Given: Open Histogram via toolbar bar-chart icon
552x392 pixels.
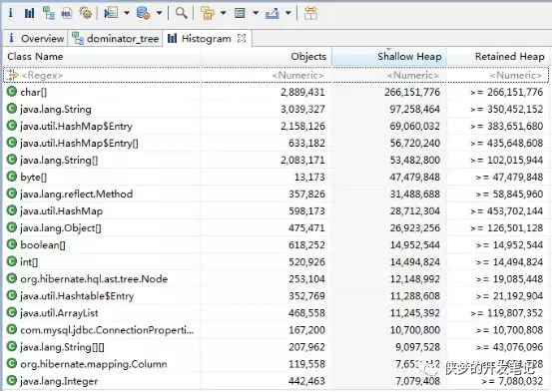Looking at the screenshot, I should pyautogui.click(x=29, y=13).
